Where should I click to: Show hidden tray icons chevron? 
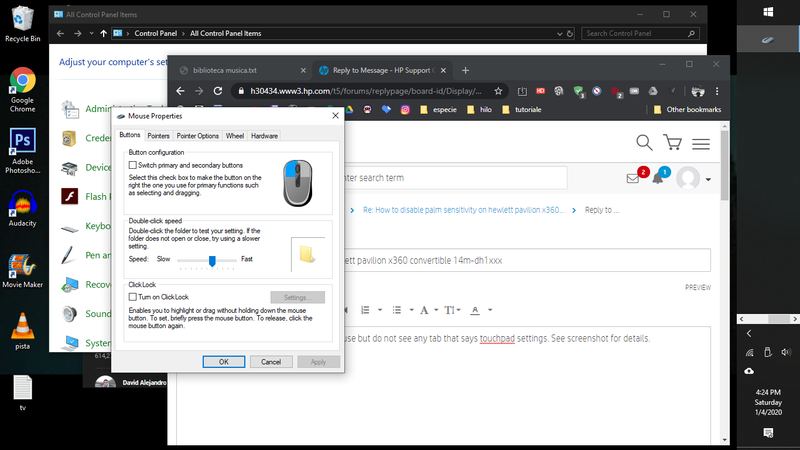click(x=749, y=334)
